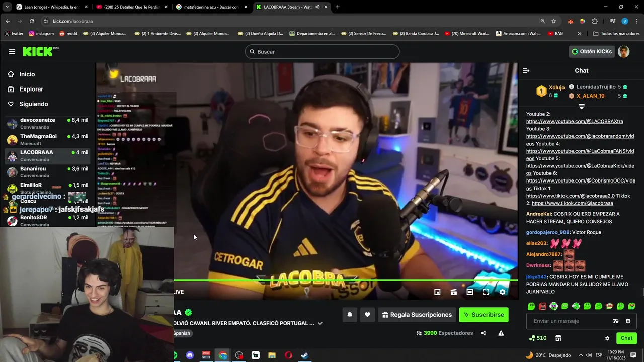The image size is (644, 362).
Task: Report the stream via warning icon
Action: [501, 333]
